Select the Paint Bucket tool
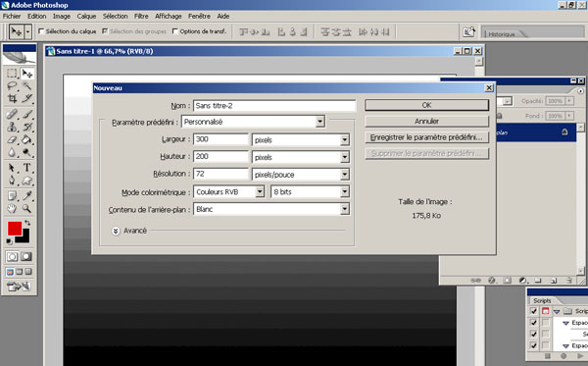 pyautogui.click(x=27, y=139)
